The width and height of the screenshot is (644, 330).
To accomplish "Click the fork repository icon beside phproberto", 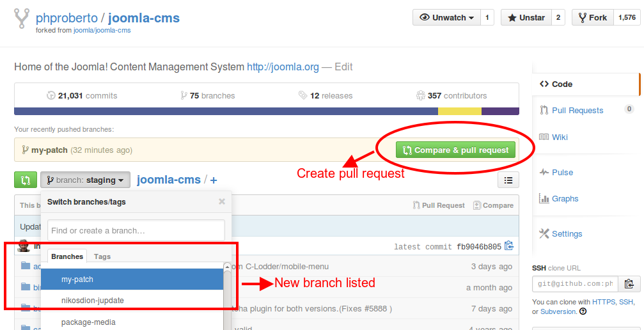I will (x=21, y=19).
